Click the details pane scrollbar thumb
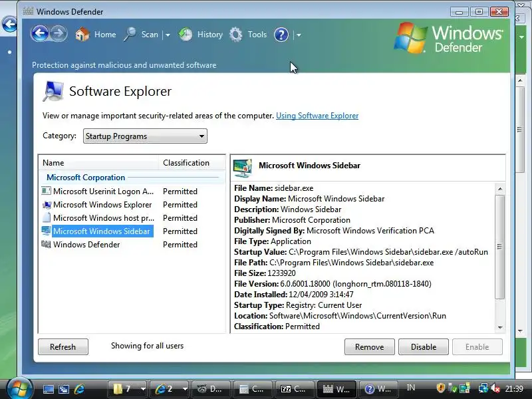This screenshot has height=399, width=532. 500,247
